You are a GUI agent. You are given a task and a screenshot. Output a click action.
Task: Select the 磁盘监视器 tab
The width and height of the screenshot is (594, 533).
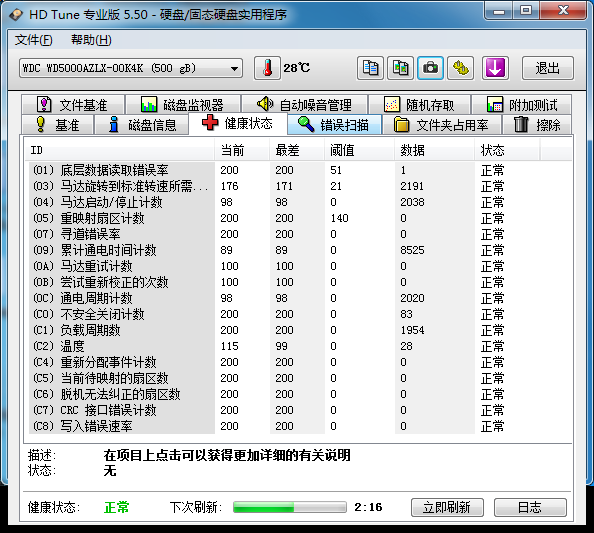pos(183,105)
